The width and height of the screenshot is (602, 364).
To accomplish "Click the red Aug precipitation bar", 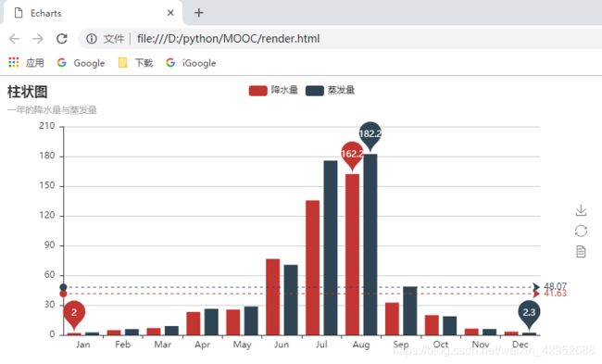I will pyautogui.click(x=353, y=255).
